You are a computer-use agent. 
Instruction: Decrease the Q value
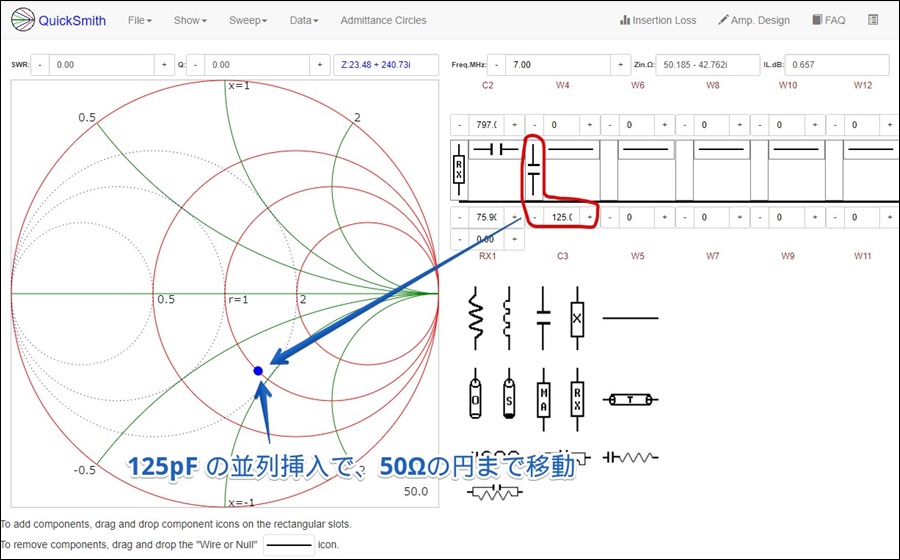pos(196,65)
